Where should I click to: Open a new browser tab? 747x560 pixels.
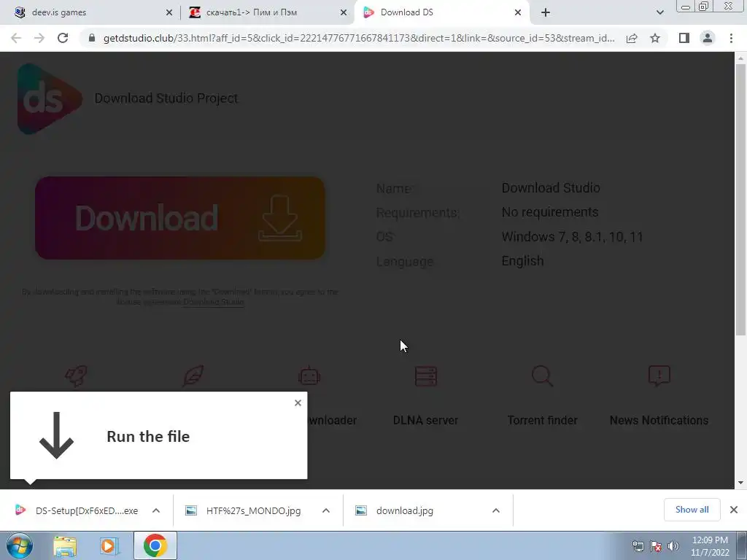coord(546,13)
